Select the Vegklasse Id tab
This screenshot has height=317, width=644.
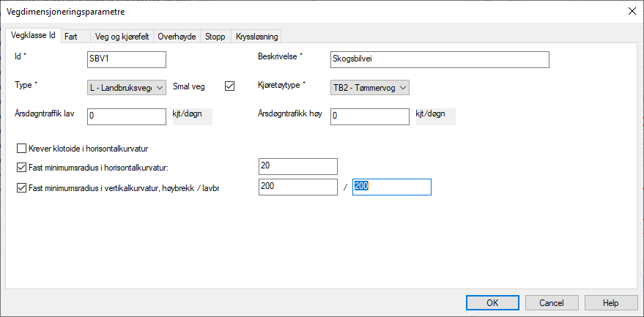point(33,36)
